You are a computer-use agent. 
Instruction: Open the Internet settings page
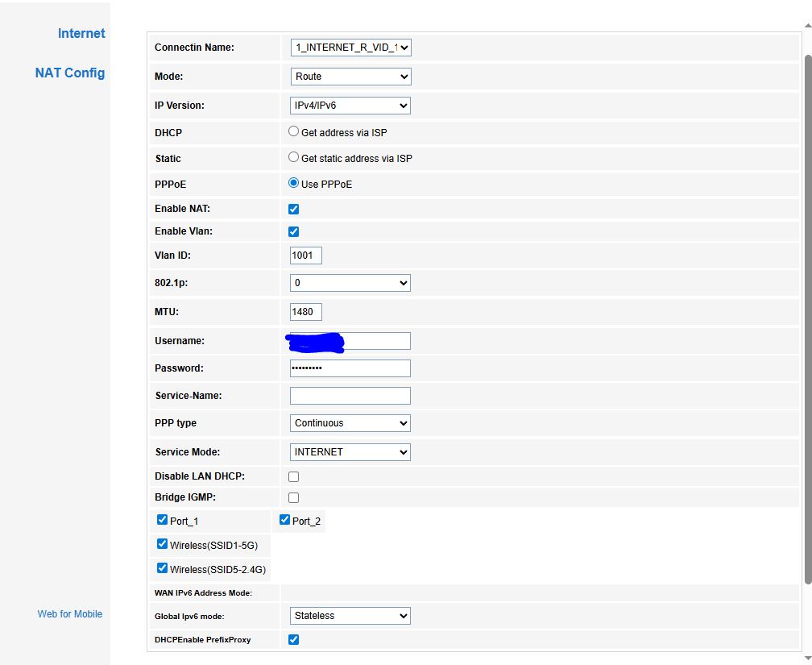pyautogui.click(x=81, y=34)
